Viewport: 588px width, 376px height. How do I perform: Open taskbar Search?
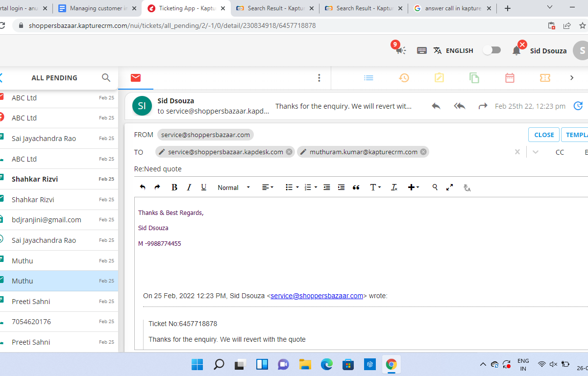pos(219,364)
